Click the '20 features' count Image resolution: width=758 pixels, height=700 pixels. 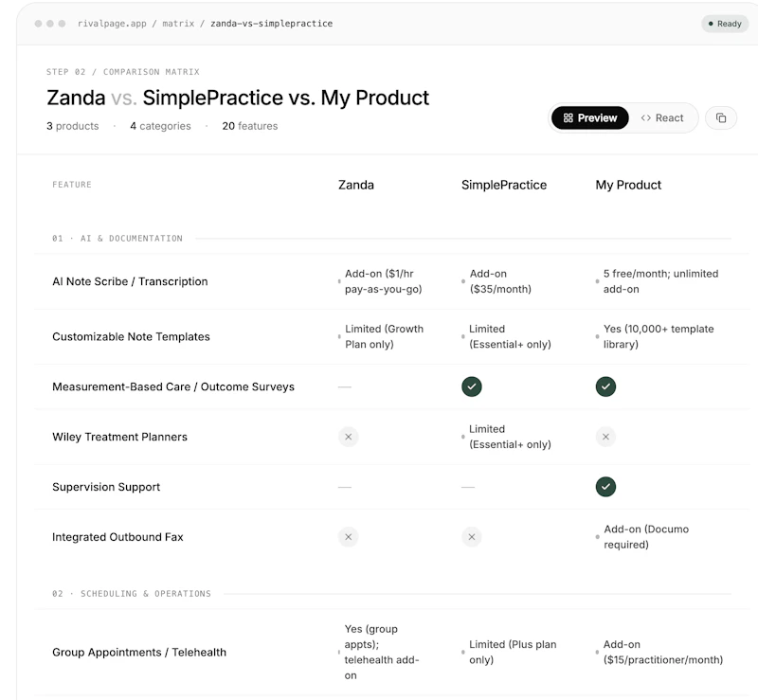click(x=250, y=126)
